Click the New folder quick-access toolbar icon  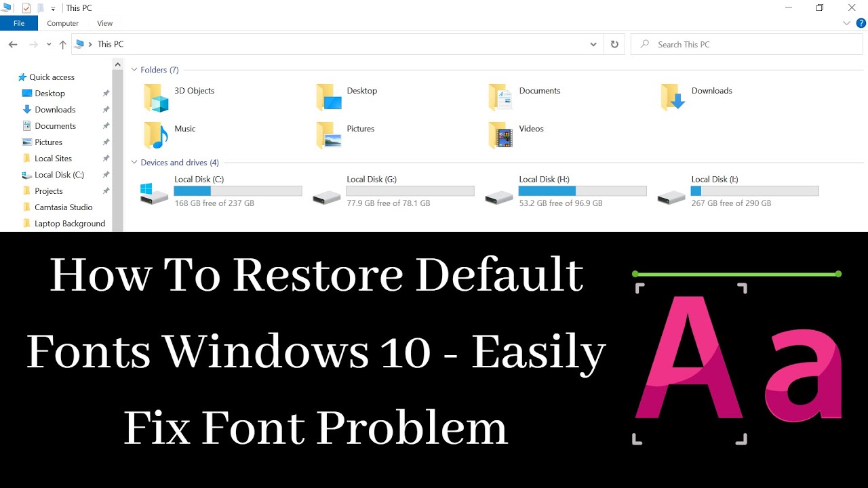41,8
